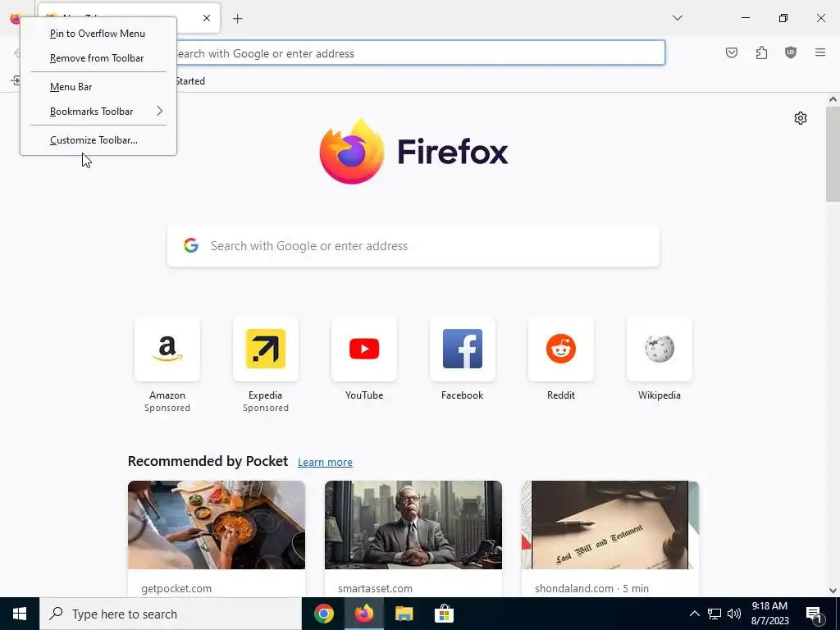The width and height of the screenshot is (840, 630).
Task: Click the Recommended by Pocket heading
Action: 208,461
